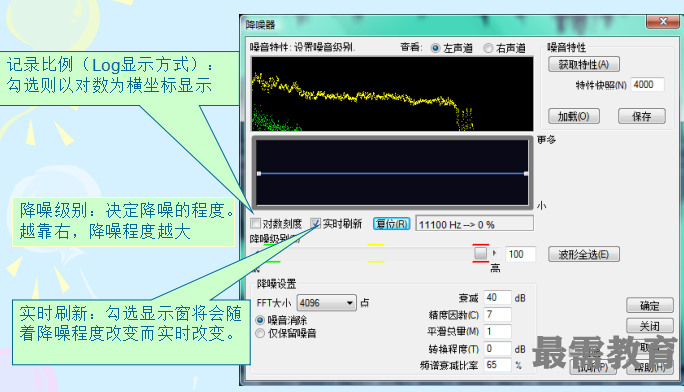Edit the noise reduction level value 100
684x392 pixels.
(520, 254)
